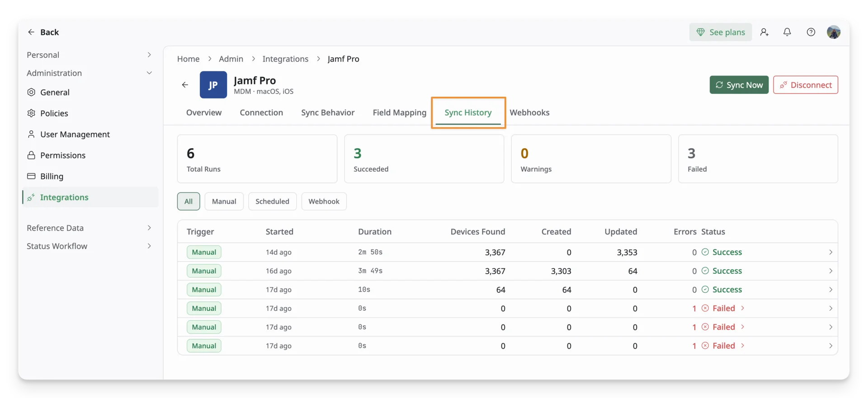Viewport: 868px width, 398px height.
Task: Click the invite user icon in header
Action: pyautogui.click(x=764, y=32)
